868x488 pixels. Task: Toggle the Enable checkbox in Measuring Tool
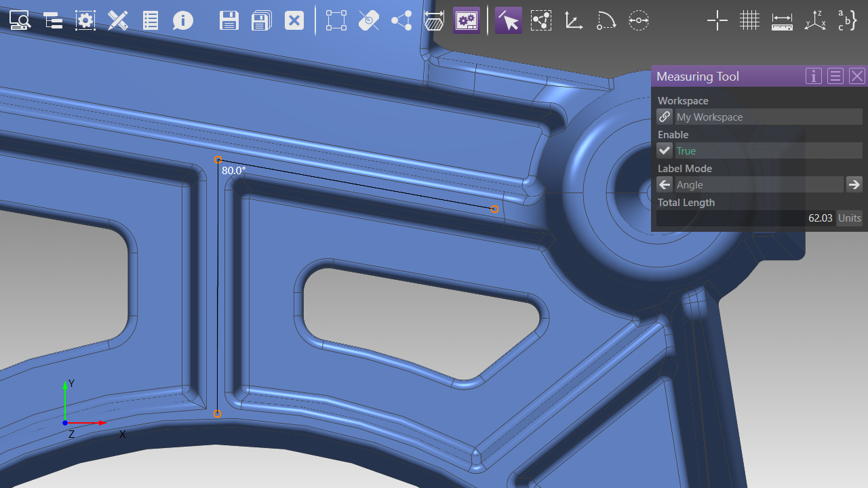665,150
